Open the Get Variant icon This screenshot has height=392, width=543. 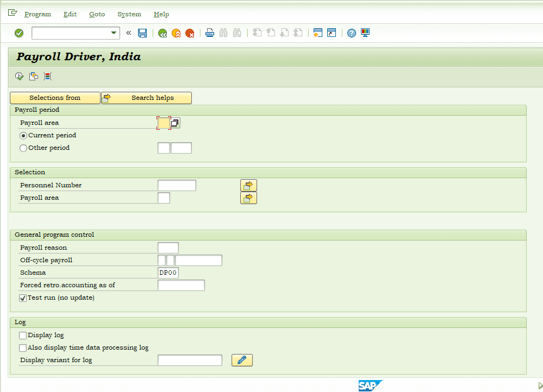(x=33, y=76)
